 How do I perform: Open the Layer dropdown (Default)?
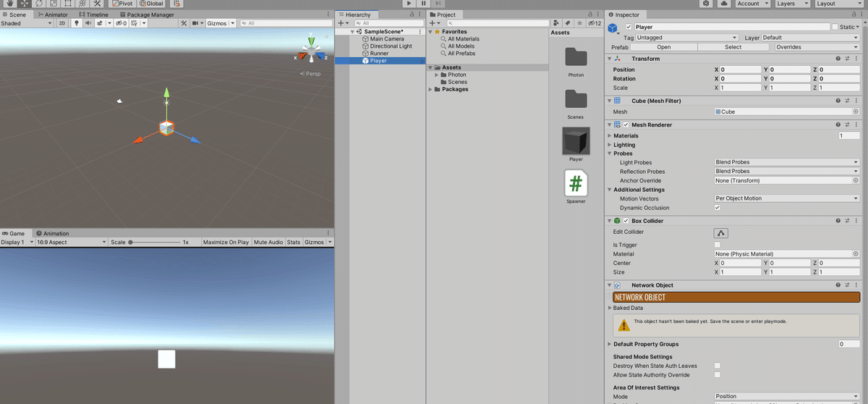[x=811, y=38]
